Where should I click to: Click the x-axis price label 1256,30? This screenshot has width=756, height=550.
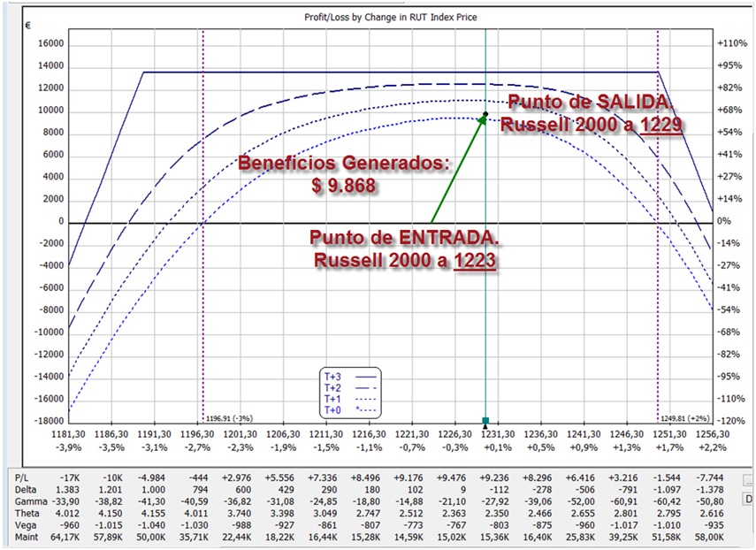[712, 434]
